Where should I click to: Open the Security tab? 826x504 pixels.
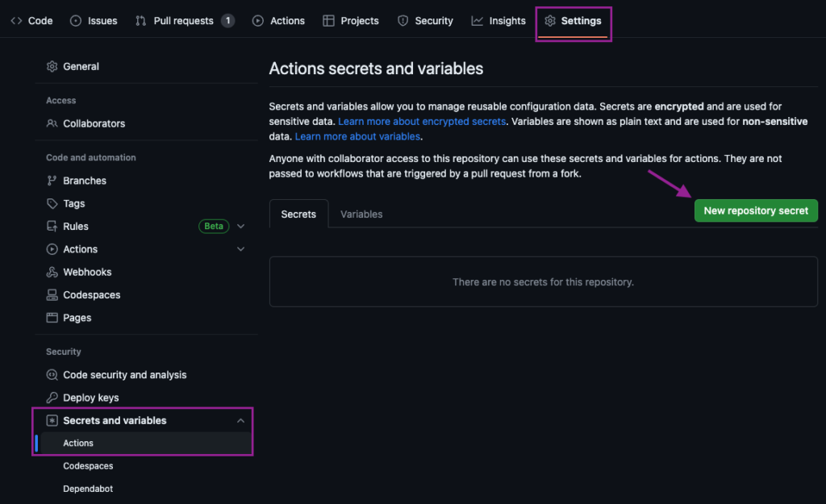pyautogui.click(x=426, y=20)
